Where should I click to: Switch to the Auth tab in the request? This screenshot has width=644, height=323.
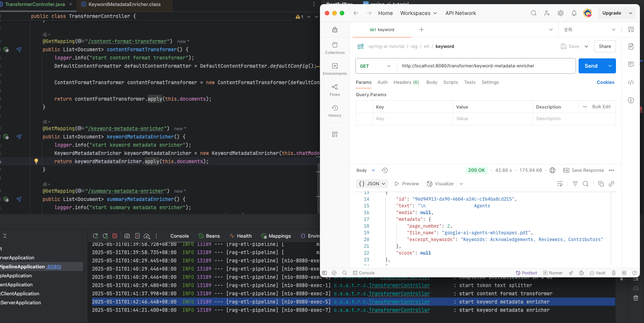(x=382, y=82)
